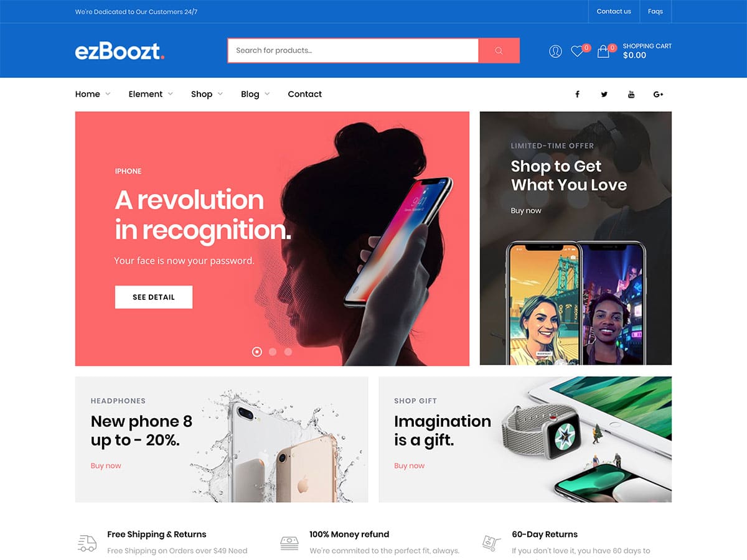Image resolution: width=747 pixels, height=560 pixels.
Task: Visit the Google Plus social icon
Action: (x=659, y=94)
